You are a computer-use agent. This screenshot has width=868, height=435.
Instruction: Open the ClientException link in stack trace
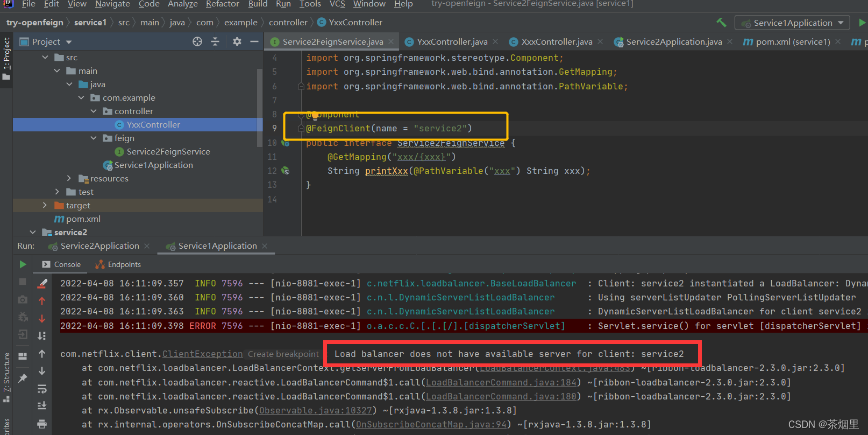(x=202, y=354)
